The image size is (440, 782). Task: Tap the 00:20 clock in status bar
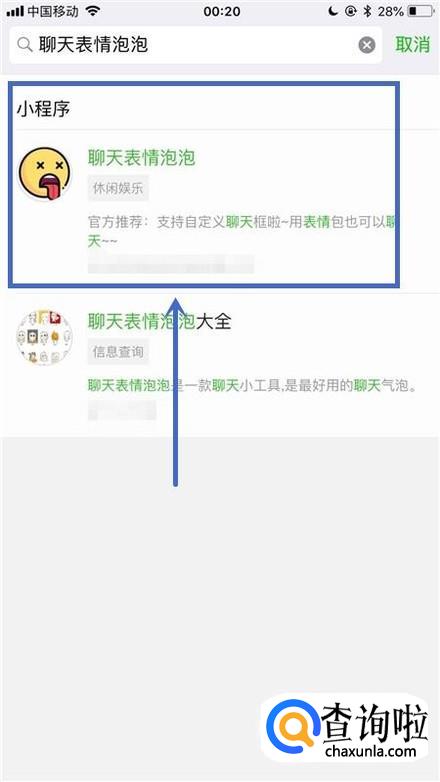tap(221, 11)
